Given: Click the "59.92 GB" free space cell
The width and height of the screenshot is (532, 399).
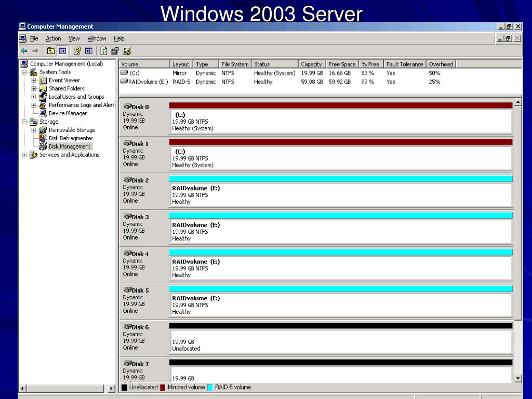Looking at the screenshot, I should tap(339, 82).
